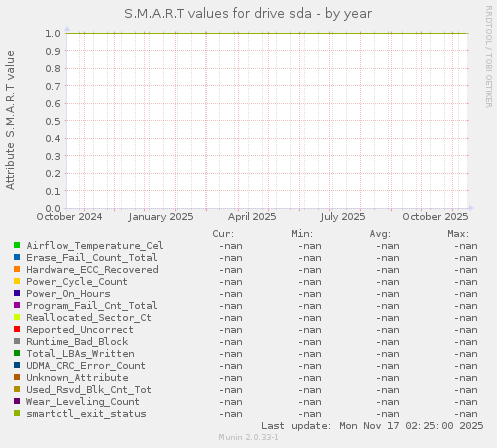
Task: Click the Cur: column header
Action: tap(223, 234)
